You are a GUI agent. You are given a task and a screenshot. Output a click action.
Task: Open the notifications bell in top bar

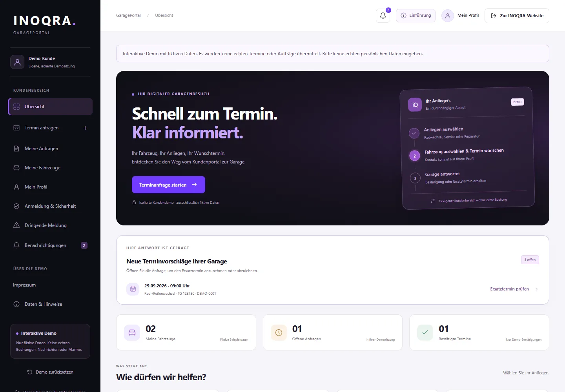(x=383, y=16)
